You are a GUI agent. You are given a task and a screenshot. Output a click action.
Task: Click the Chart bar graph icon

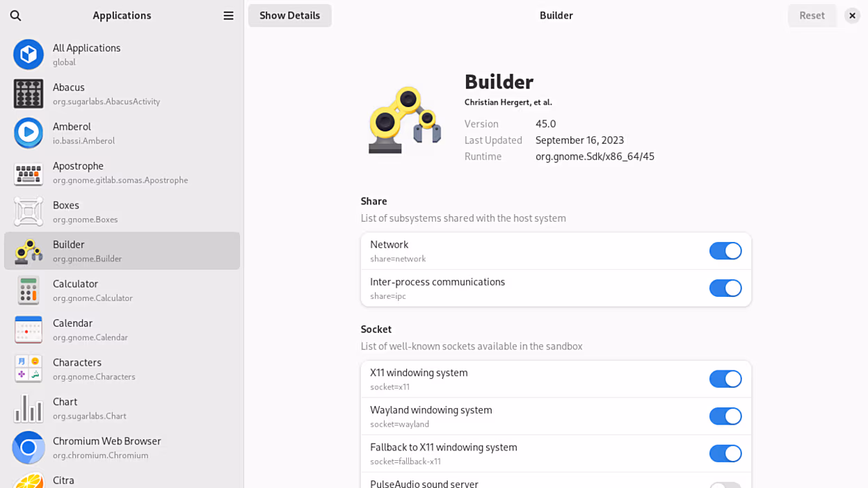click(x=29, y=408)
